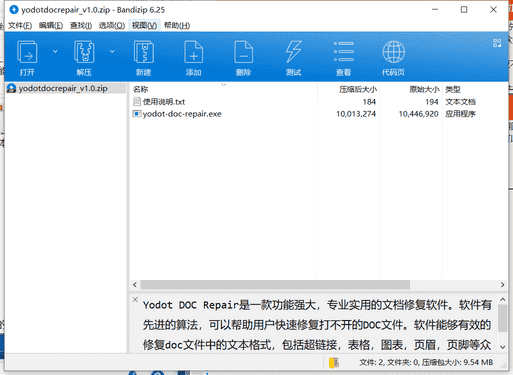The height and width of the screenshot is (375, 513).
Task: Click the View (查看) list icon
Action: (x=344, y=52)
